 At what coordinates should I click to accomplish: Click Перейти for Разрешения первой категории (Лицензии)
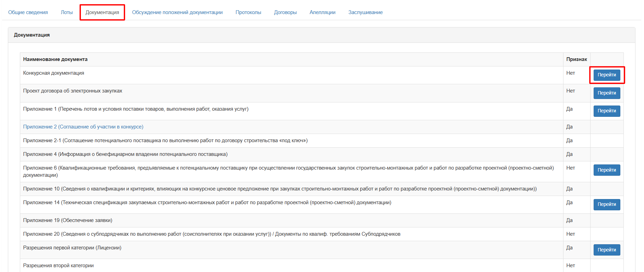[607, 250]
